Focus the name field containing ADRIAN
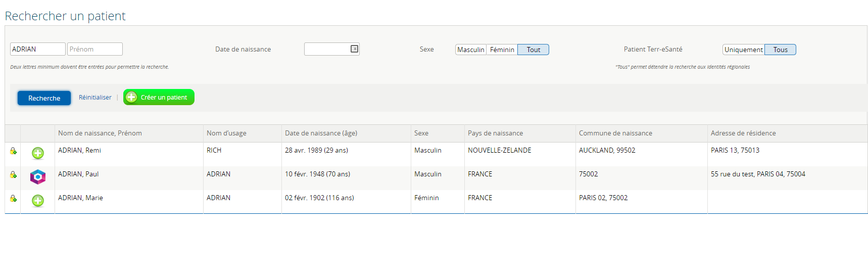The width and height of the screenshot is (868, 277). pyautogui.click(x=38, y=49)
